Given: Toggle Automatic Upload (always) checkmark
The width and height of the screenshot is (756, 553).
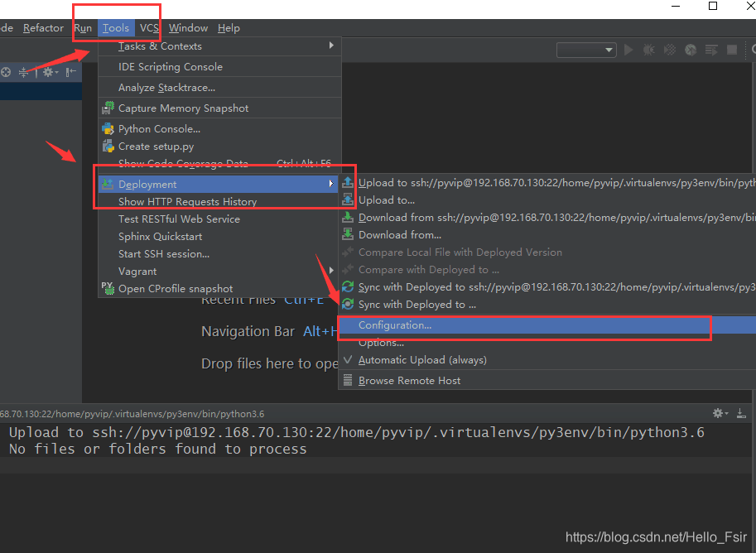Looking at the screenshot, I should click(348, 359).
